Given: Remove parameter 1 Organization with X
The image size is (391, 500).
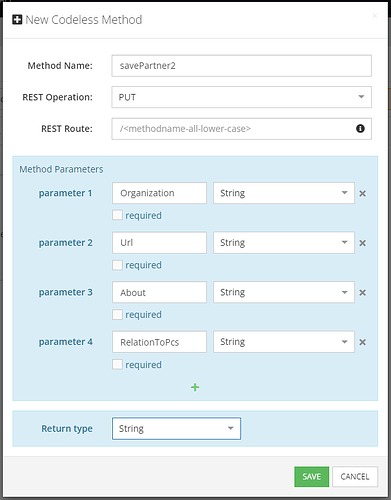Looking at the screenshot, I should pos(362,193).
